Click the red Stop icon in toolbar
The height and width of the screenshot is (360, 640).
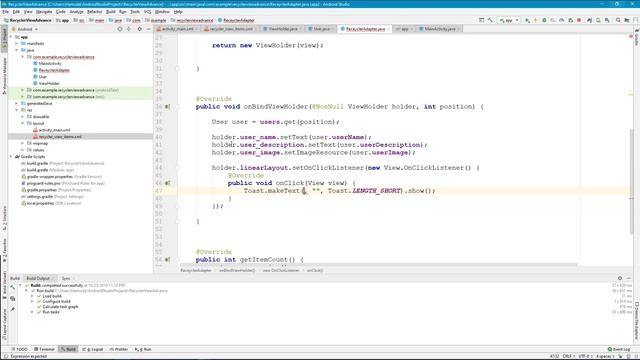click(x=579, y=20)
